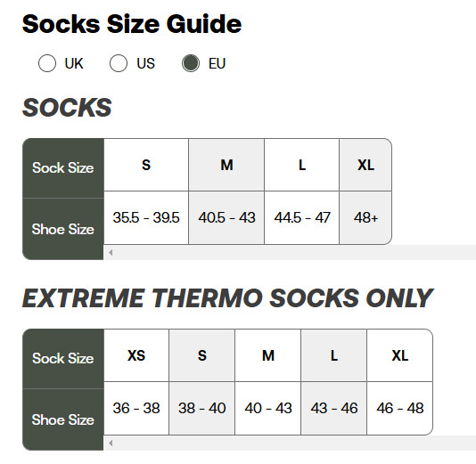The height and width of the screenshot is (464, 476).
Task: Click the Socks table horizontal scrollbar track
Action: (x=290, y=252)
